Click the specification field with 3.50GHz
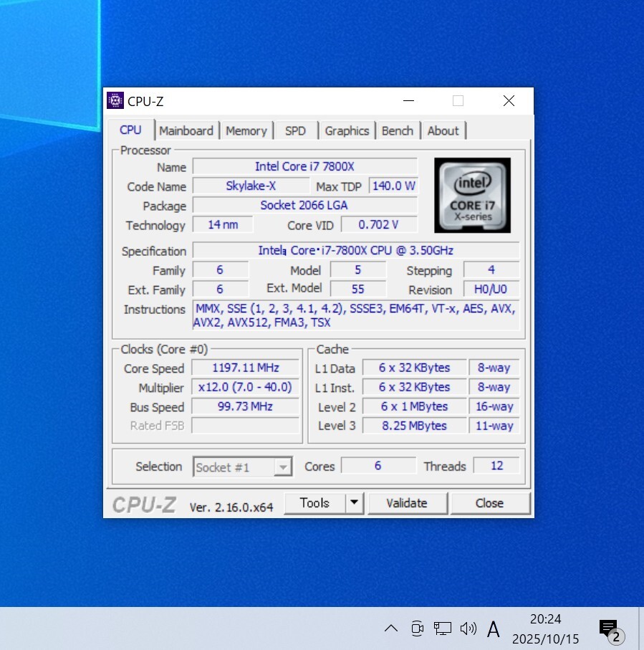 (x=355, y=250)
